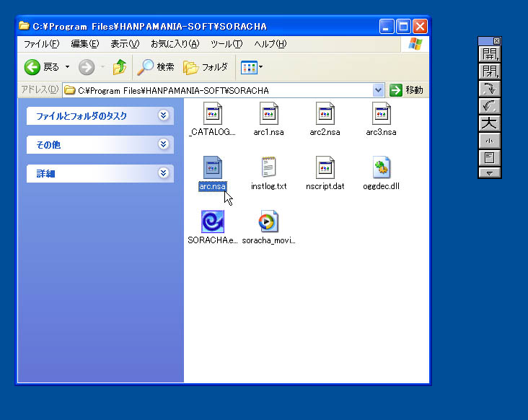Viewport: 528px width, 420px height.
Task: Close the floating palette with X
Action: [497, 41]
